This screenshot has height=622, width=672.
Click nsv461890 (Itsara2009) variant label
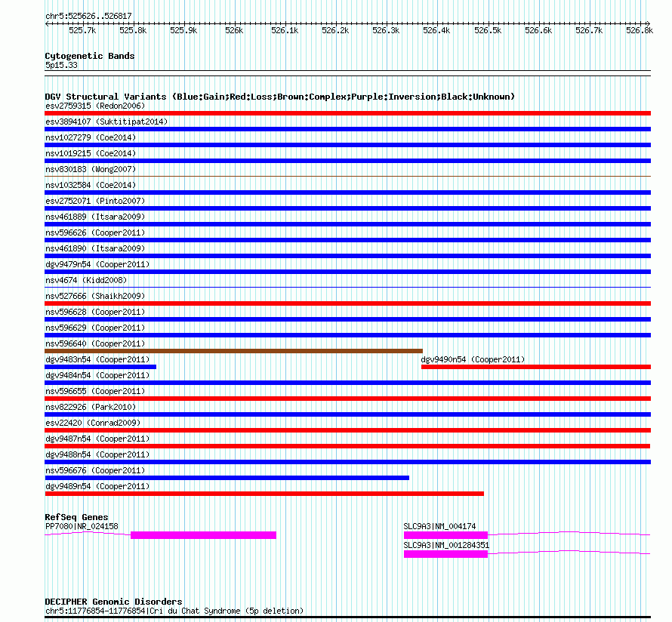click(x=95, y=248)
